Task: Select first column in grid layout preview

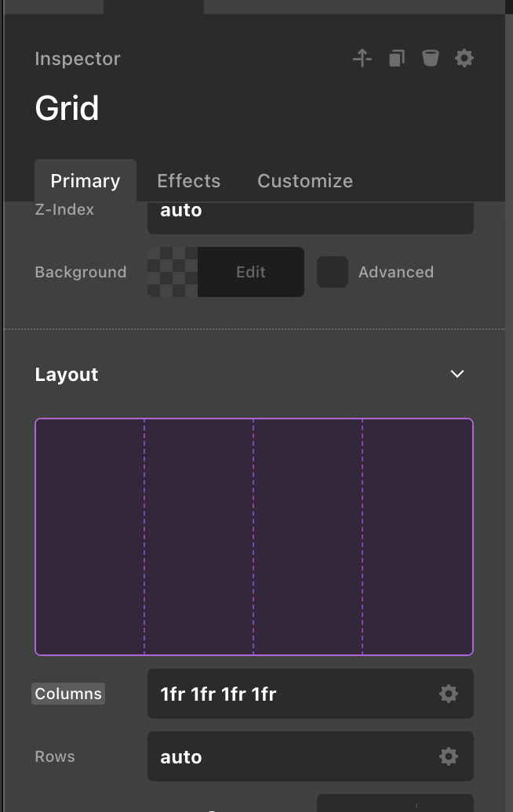Action: 90,537
